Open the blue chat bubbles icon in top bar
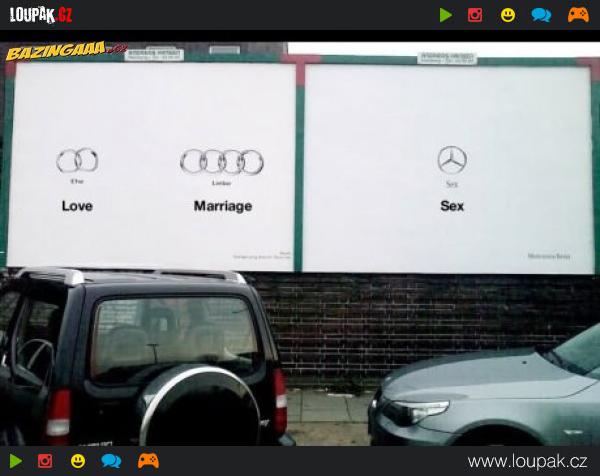Screen dimensions: 600x476 click(541, 15)
